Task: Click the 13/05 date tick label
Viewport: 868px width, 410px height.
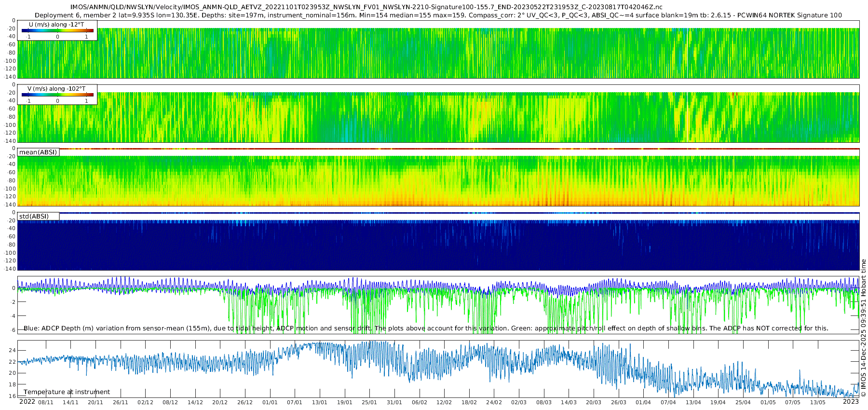Action: point(818,402)
